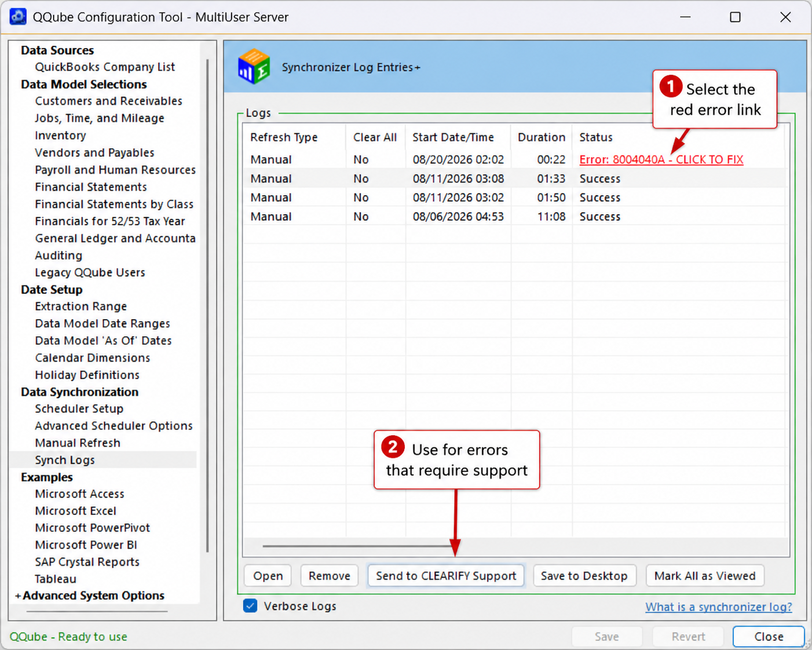Image resolution: width=812 pixels, height=650 pixels.
Task: Toggle the Verbose Logs checkbox
Action: tap(250, 606)
